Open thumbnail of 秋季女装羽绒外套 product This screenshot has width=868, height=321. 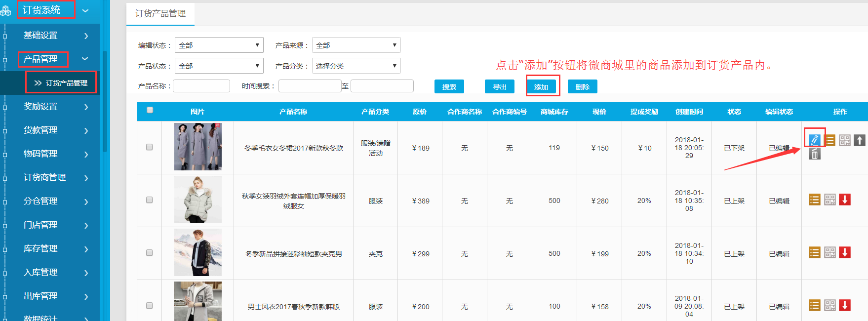[x=198, y=200]
